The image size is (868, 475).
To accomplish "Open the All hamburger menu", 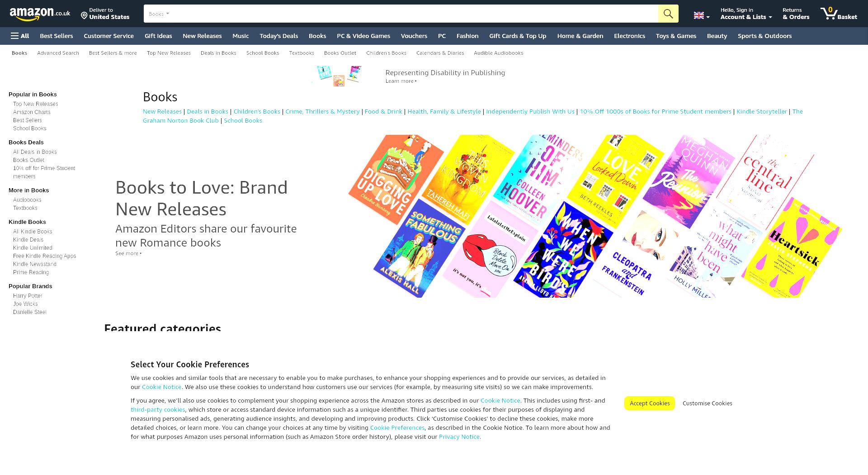I will click(20, 36).
